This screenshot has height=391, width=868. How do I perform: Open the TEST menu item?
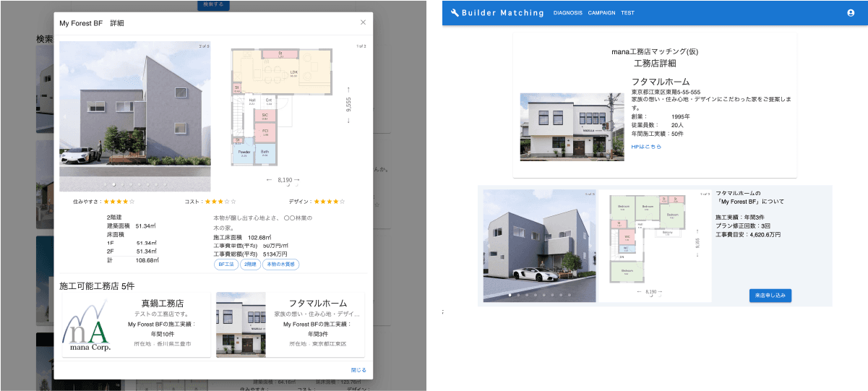[627, 13]
